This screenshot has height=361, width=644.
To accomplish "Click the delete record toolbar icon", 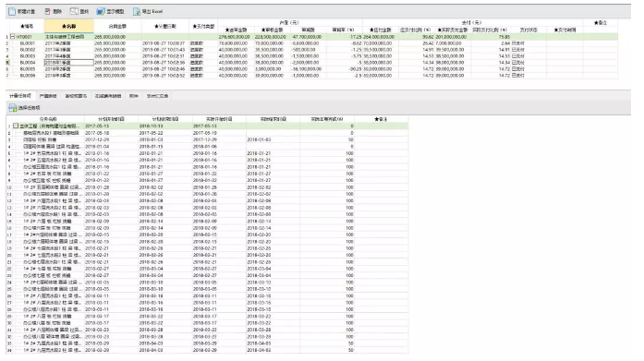I will point(48,11).
